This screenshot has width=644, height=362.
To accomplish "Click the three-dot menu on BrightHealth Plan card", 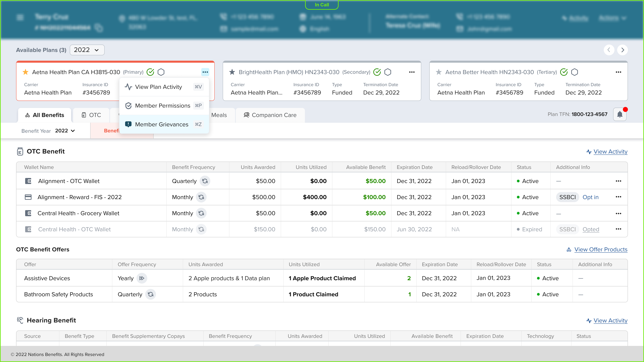I will pos(412,72).
